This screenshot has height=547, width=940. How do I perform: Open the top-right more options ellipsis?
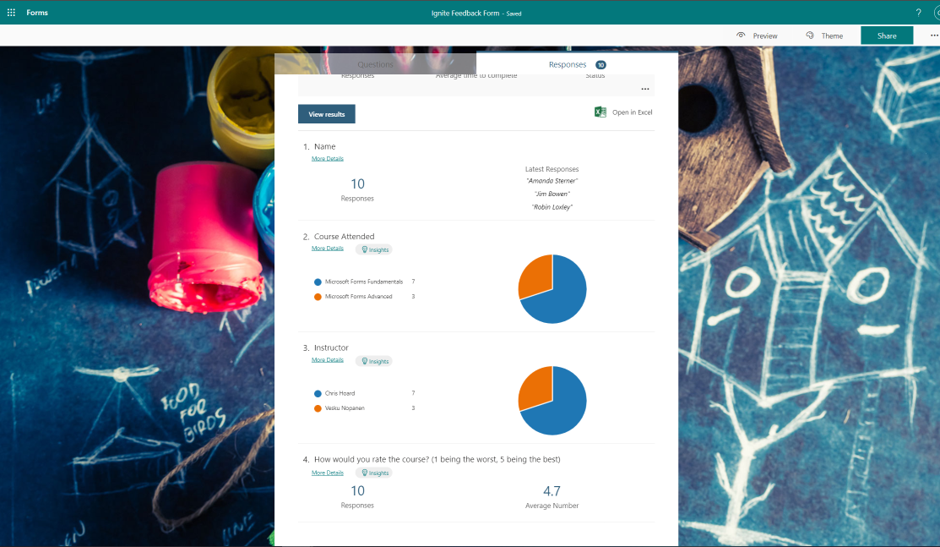coord(934,35)
